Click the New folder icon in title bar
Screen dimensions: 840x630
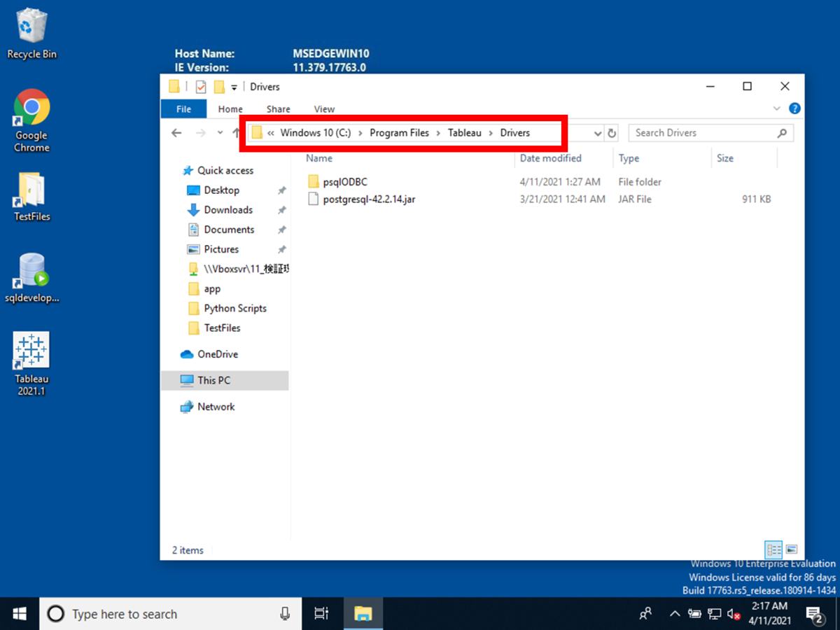pyautogui.click(x=219, y=87)
